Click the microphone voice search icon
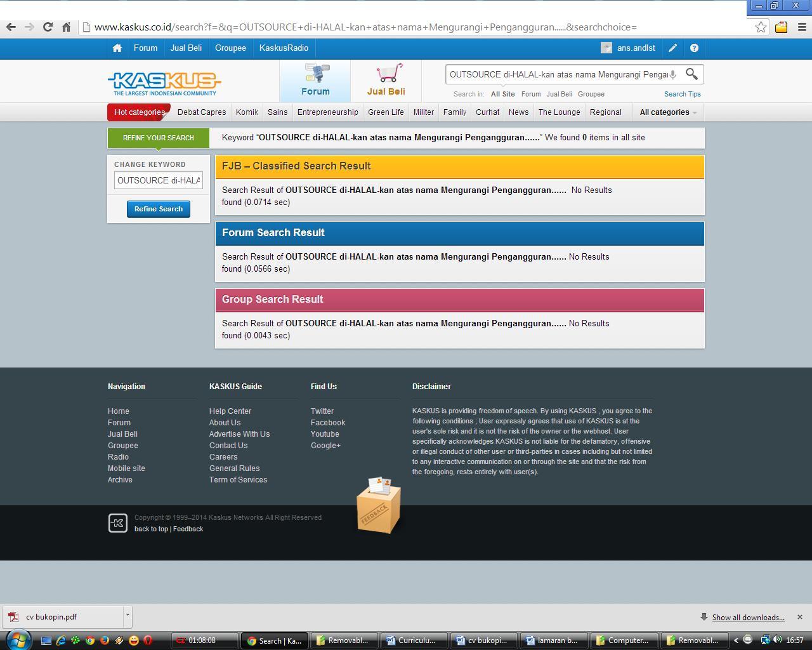Viewport: 812px width, 650px height. pos(673,74)
